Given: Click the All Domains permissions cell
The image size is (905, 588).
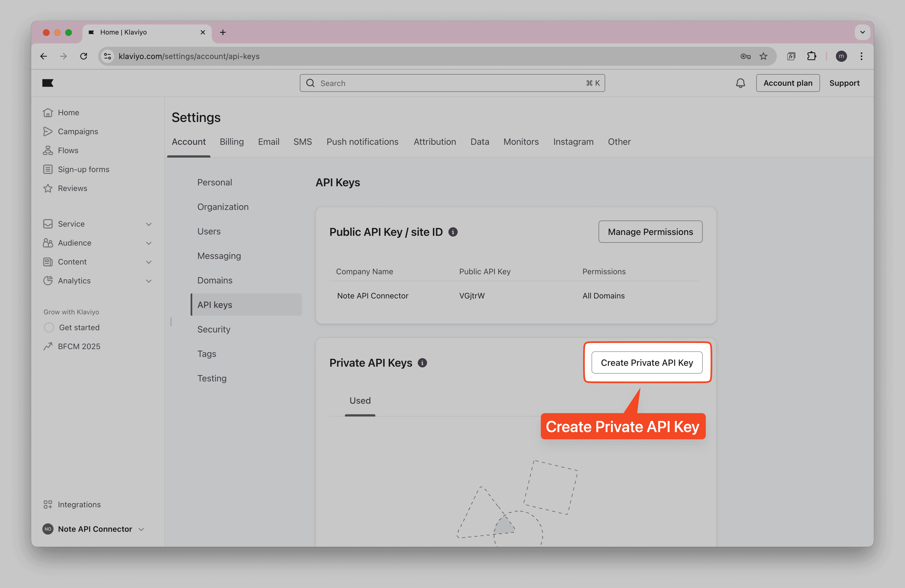Looking at the screenshot, I should [603, 295].
